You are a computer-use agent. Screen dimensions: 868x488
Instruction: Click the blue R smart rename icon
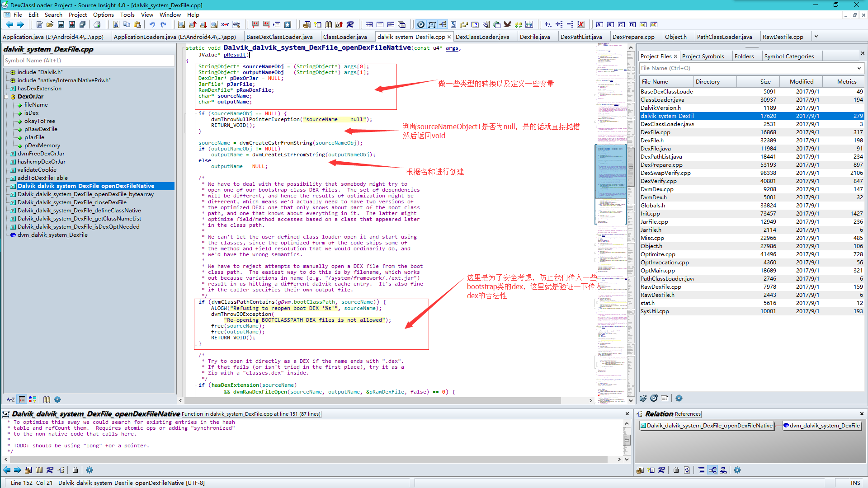(x=350, y=25)
